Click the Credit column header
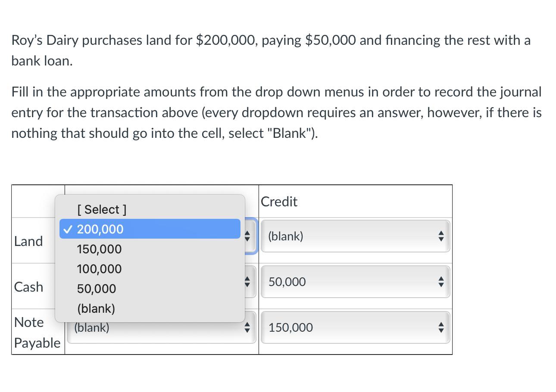This screenshot has width=556, height=392. [279, 202]
